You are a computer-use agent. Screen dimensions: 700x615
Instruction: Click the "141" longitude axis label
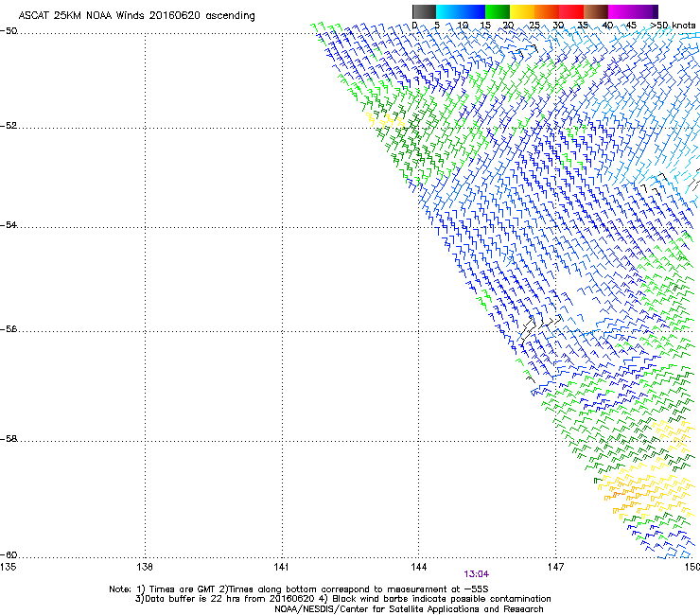coord(281,567)
